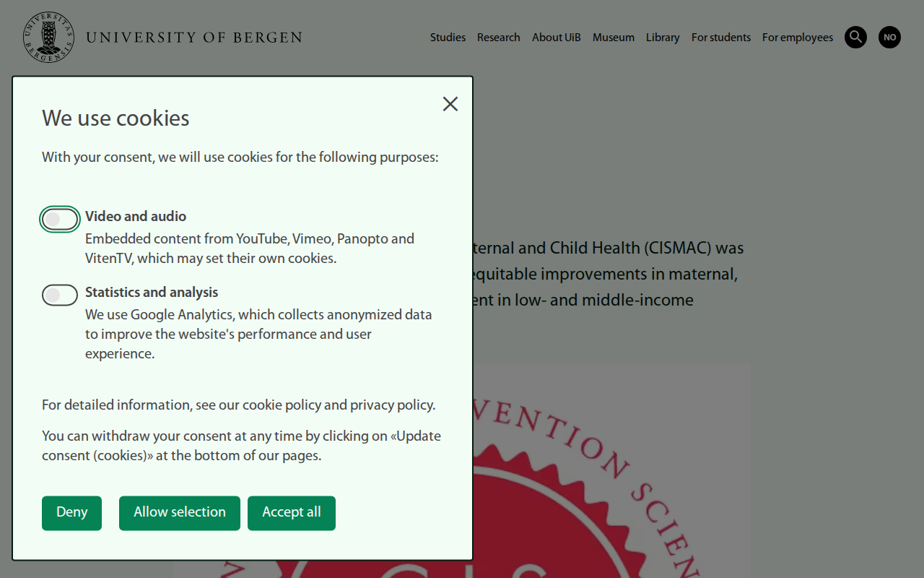Open the For students section
The image size is (924, 578).
coord(720,37)
